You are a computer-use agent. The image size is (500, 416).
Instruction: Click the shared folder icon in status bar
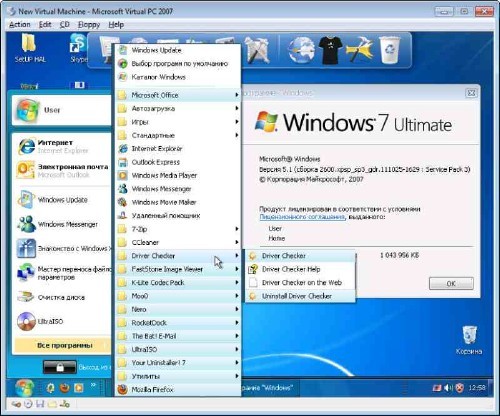[52, 404]
